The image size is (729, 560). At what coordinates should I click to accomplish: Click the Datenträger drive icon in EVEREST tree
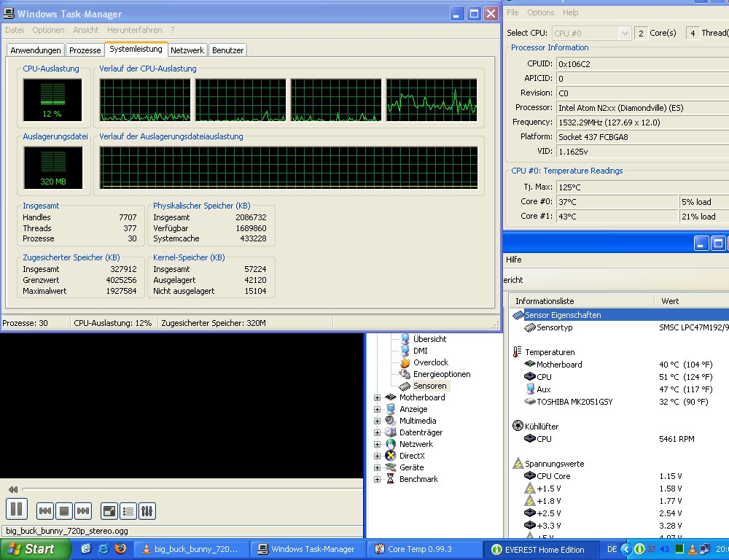pyautogui.click(x=391, y=432)
